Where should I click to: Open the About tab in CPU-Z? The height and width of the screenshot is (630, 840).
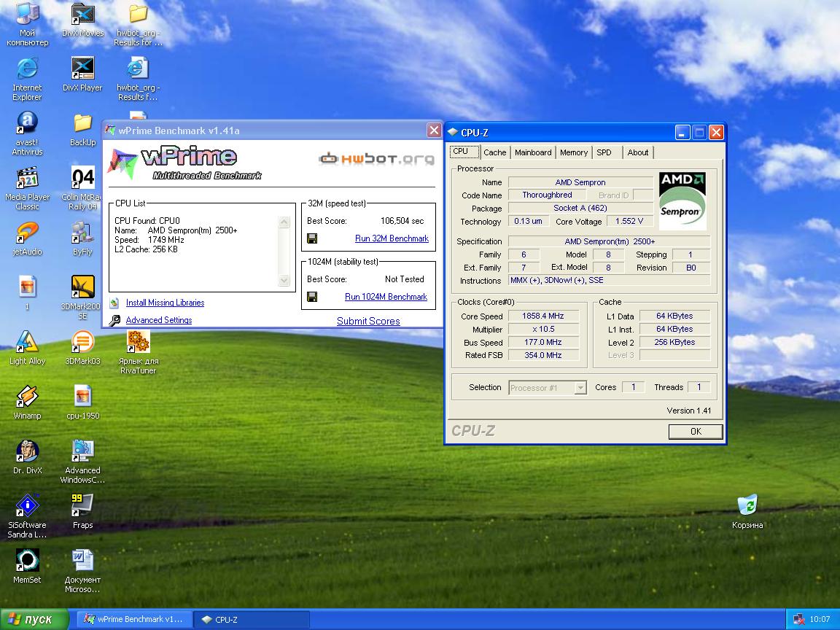(637, 152)
